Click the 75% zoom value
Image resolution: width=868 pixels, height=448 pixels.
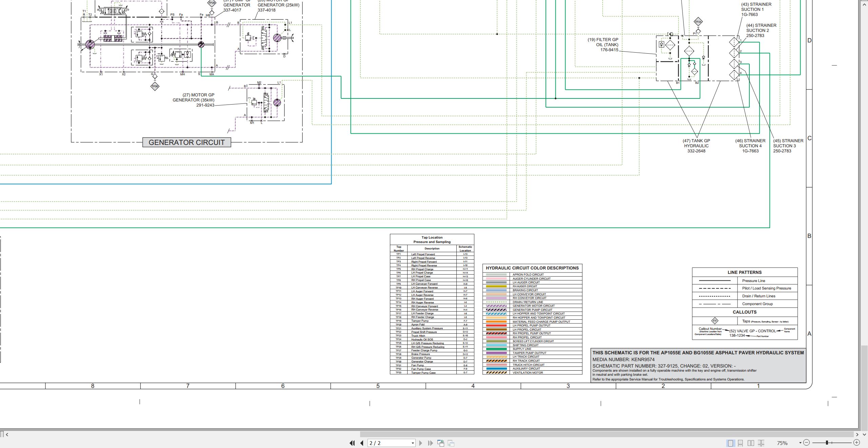[x=782, y=443]
